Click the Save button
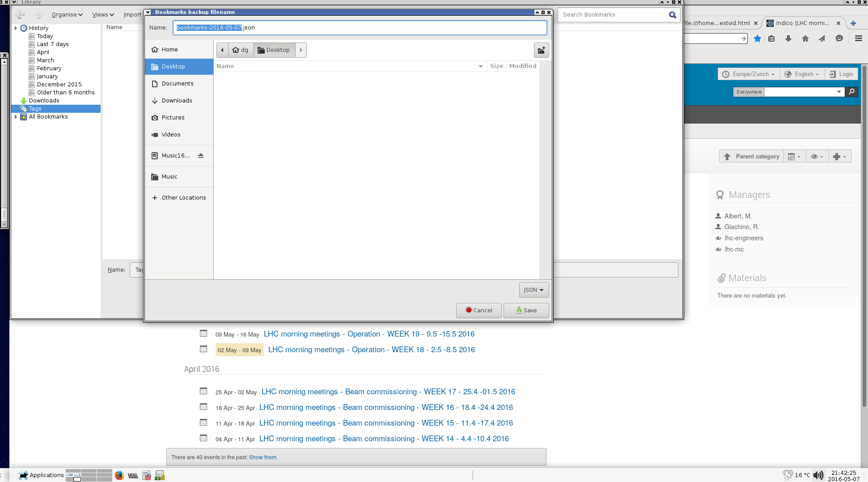The height and width of the screenshot is (482, 868). pos(526,311)
